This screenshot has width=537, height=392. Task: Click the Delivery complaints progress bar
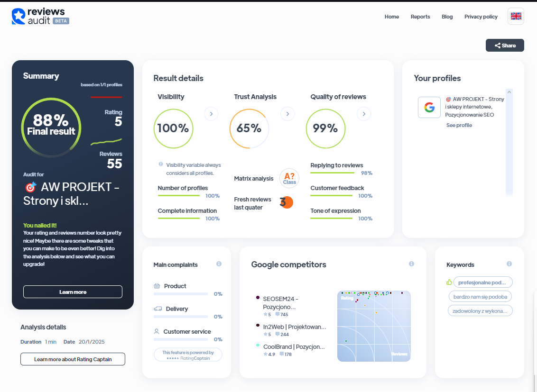click(181, 317)
